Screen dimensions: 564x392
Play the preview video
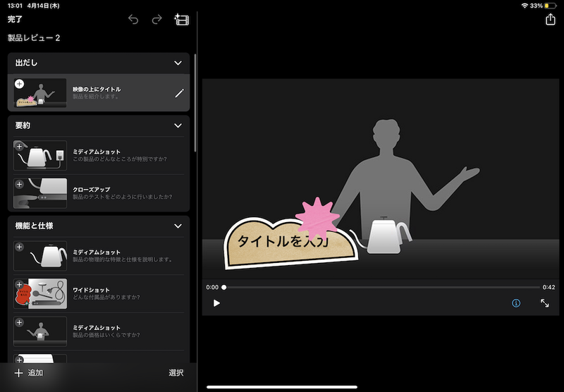(x=216, y=303)
